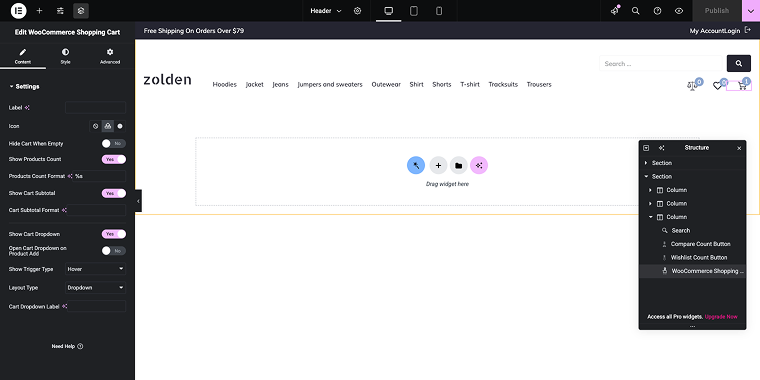
Task: Click the shopping cart icon in header
Action: pyautogui.click(x=742, y=86)
